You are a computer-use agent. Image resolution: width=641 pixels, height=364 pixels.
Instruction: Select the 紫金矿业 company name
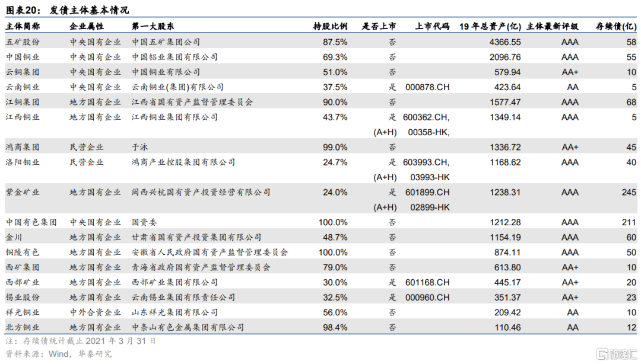click(23, 192)
